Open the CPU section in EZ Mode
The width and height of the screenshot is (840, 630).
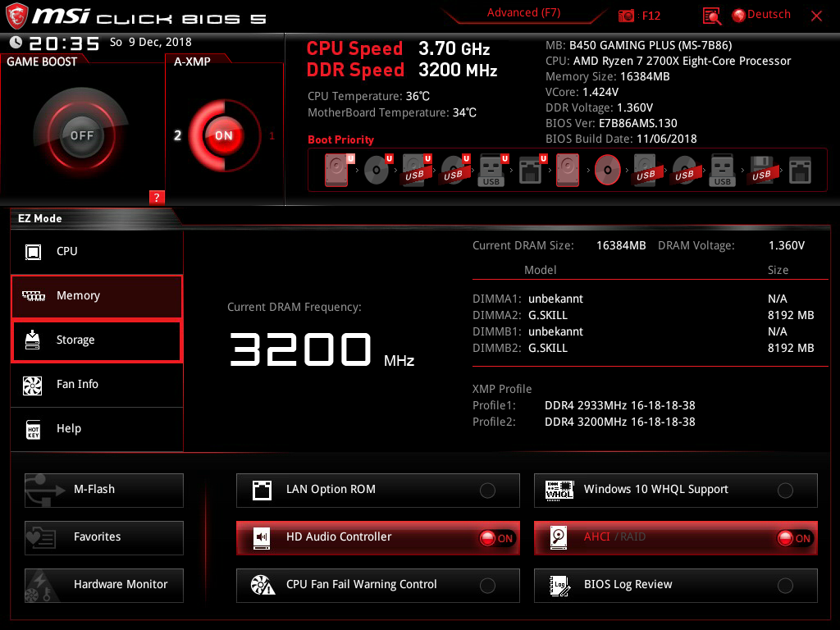[97, 252]
